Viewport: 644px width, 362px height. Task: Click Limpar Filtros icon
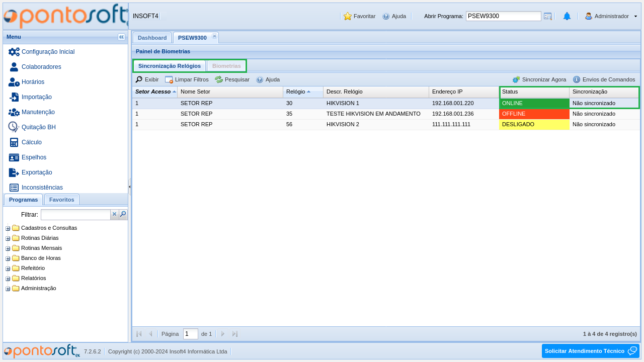169,79
